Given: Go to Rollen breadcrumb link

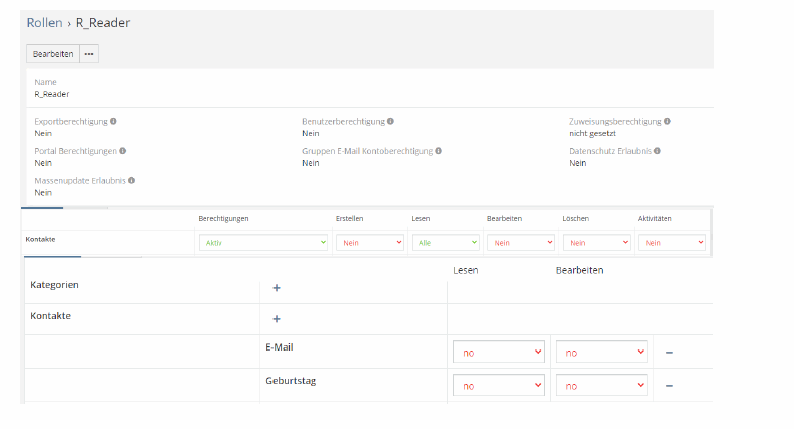Looking at the screenshot, I should pos(44,22).
